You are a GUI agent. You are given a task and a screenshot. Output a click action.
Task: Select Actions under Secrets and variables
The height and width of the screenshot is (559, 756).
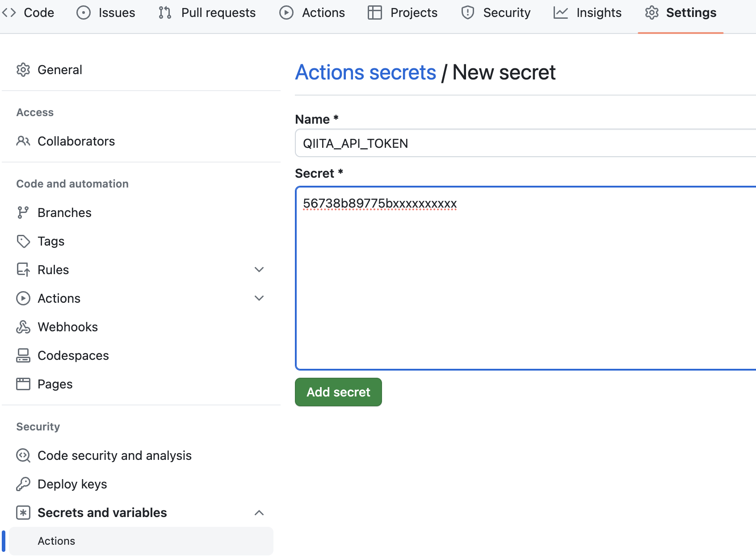click(56, 541)
